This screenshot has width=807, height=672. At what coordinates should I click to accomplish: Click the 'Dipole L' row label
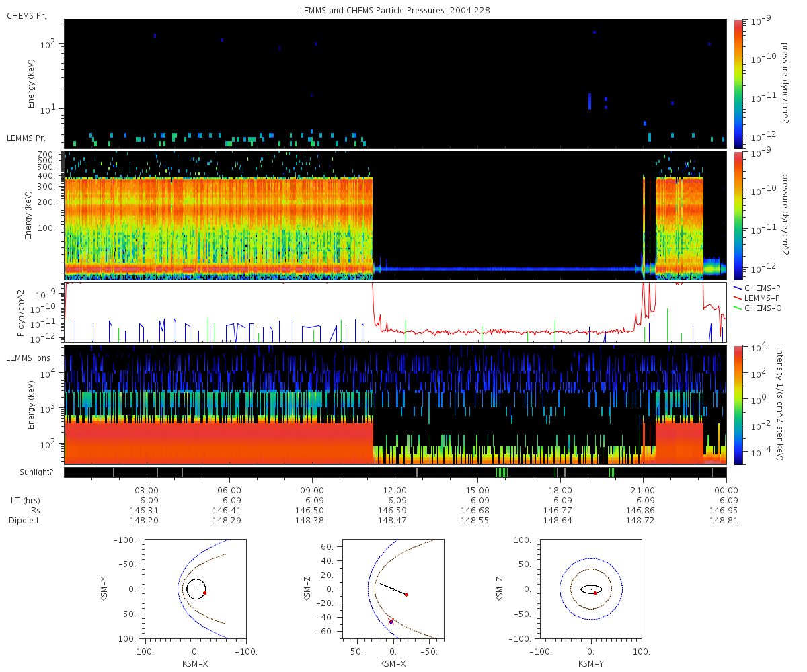pyautogui.click(x=24, y=521)
